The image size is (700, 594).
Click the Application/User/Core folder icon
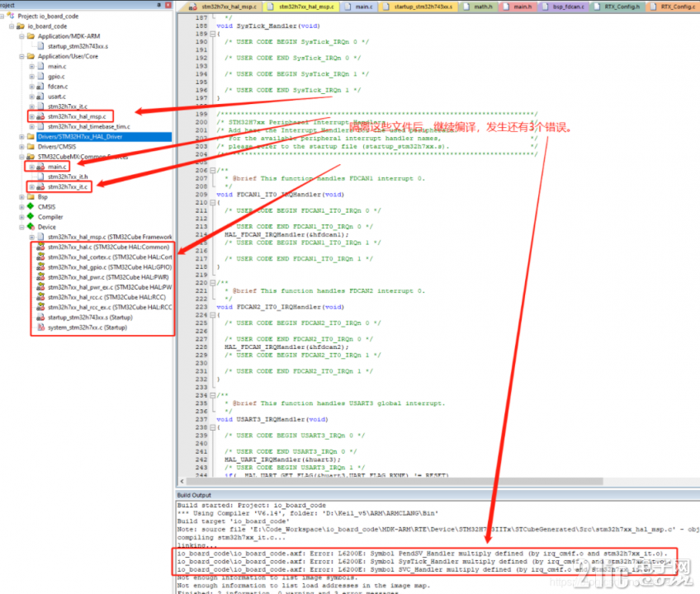click(31, 56)
